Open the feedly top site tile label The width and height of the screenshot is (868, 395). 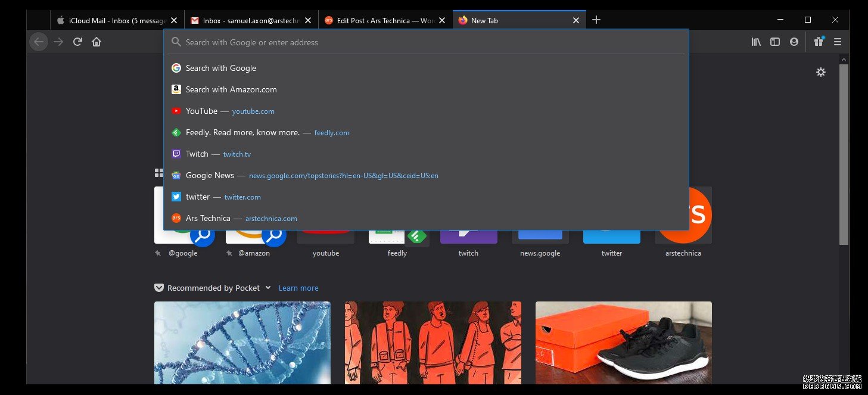397,253
